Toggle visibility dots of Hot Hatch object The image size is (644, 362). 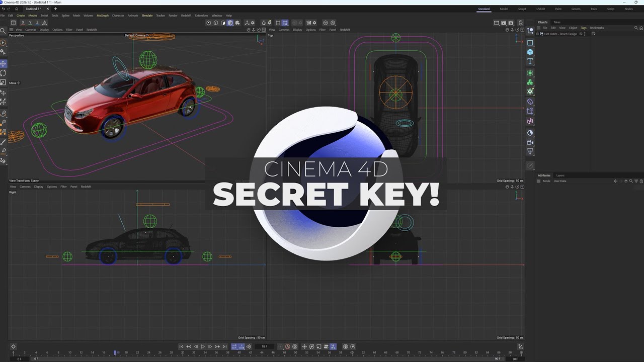(x=584, y=34)
